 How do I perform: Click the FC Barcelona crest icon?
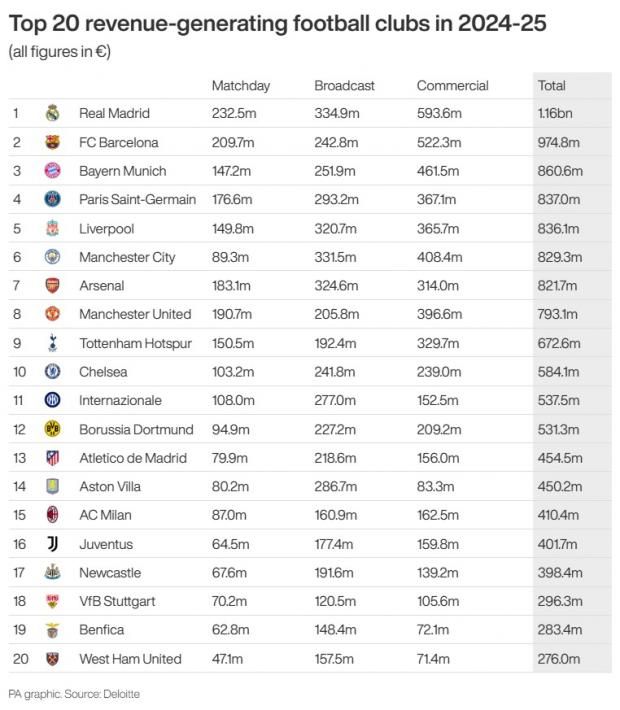(53, 143)
